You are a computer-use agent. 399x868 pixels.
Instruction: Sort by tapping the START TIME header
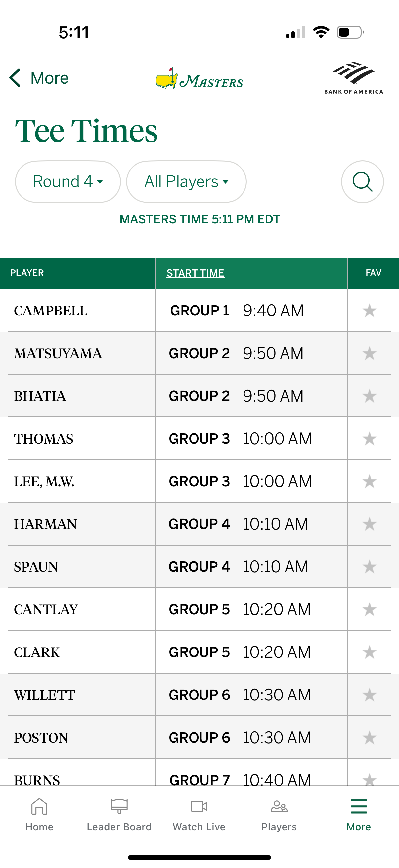pos(195,273)
